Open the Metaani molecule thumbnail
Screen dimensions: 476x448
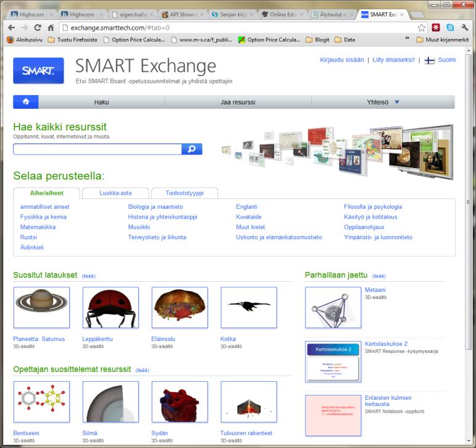pos(333,307)
